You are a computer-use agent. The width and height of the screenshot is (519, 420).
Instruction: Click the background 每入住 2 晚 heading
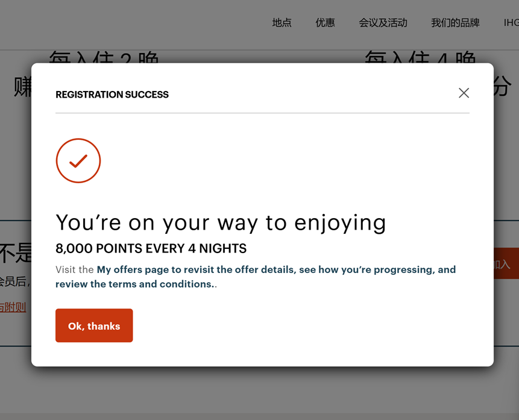tap(104, 57)
